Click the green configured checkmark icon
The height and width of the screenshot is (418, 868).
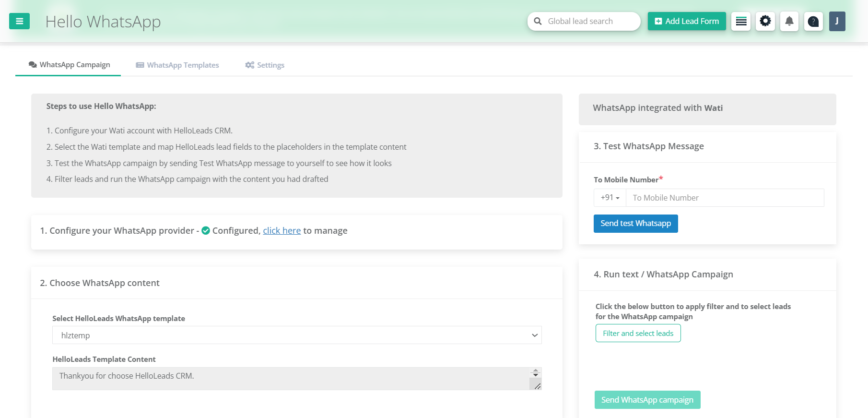pos(206,231)
